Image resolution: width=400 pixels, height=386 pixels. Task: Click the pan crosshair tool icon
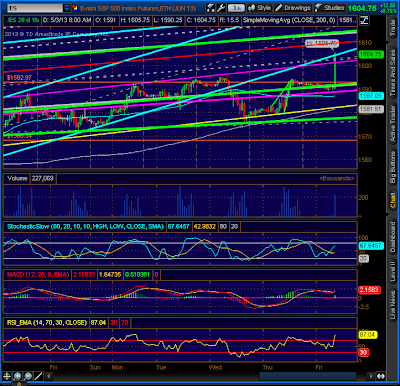(x=7, y=376)
